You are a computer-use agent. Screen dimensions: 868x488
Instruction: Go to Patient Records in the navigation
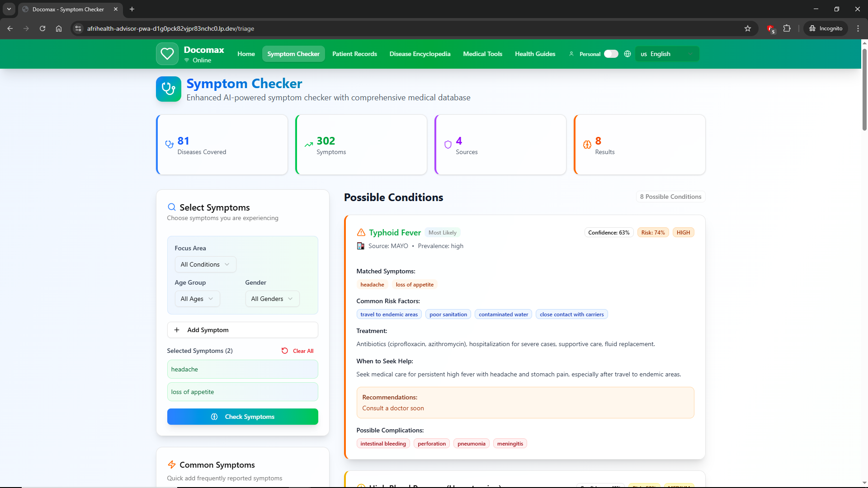click(x=354, y=54)
